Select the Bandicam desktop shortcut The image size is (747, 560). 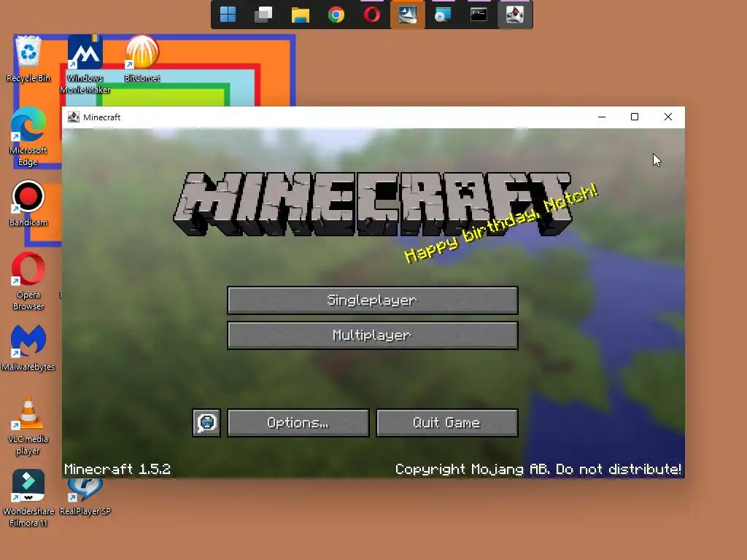tap(28, 204)
